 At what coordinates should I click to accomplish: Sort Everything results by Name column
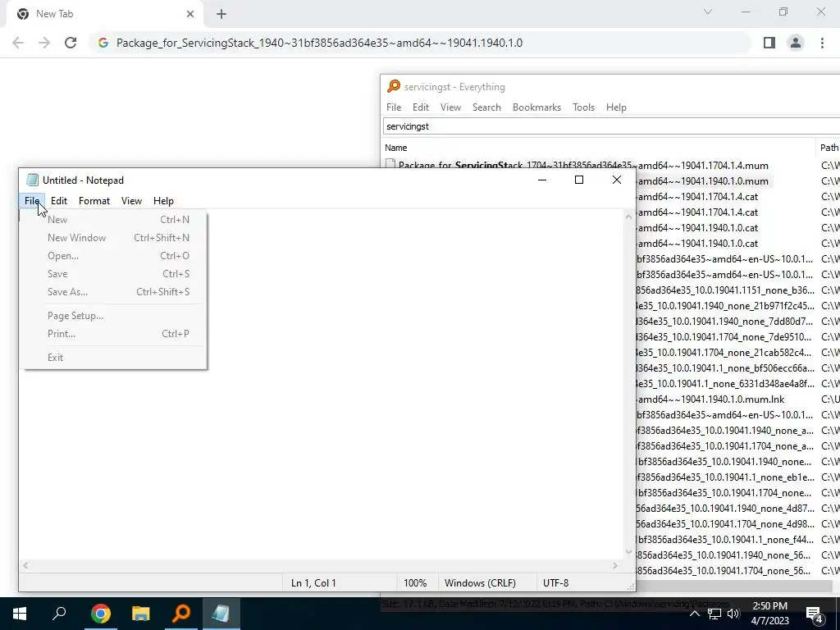599,148
